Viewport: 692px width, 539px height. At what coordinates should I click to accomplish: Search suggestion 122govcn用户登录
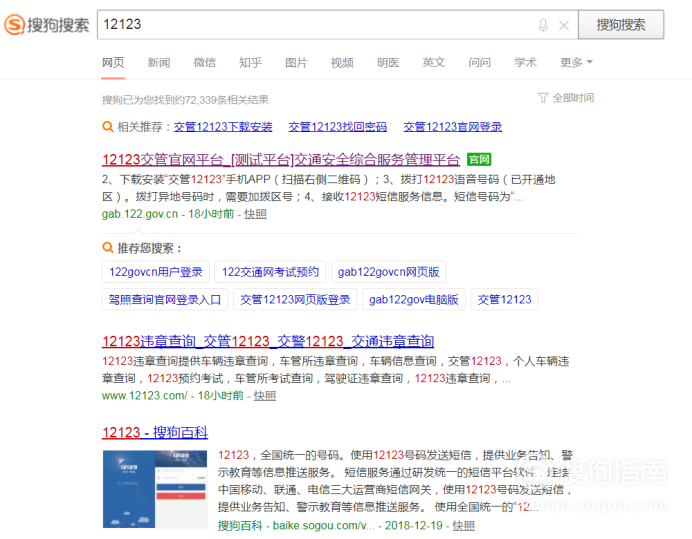pyautogui.click(x=156, y=271)
